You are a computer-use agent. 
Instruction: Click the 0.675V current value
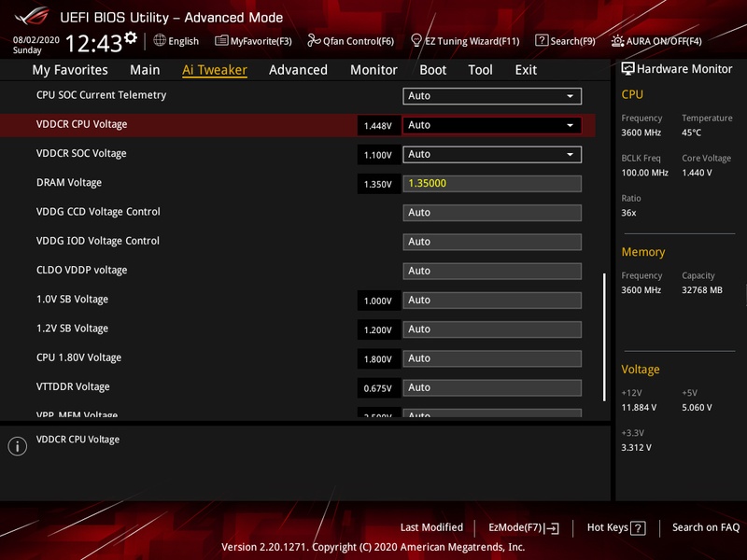pos(378,388)
